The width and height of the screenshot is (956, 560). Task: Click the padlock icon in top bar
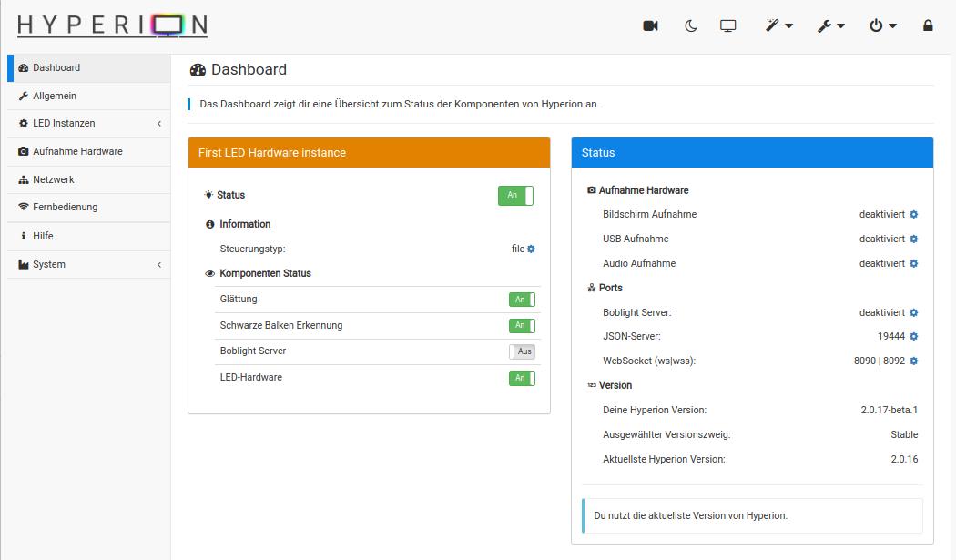point(928,25)
